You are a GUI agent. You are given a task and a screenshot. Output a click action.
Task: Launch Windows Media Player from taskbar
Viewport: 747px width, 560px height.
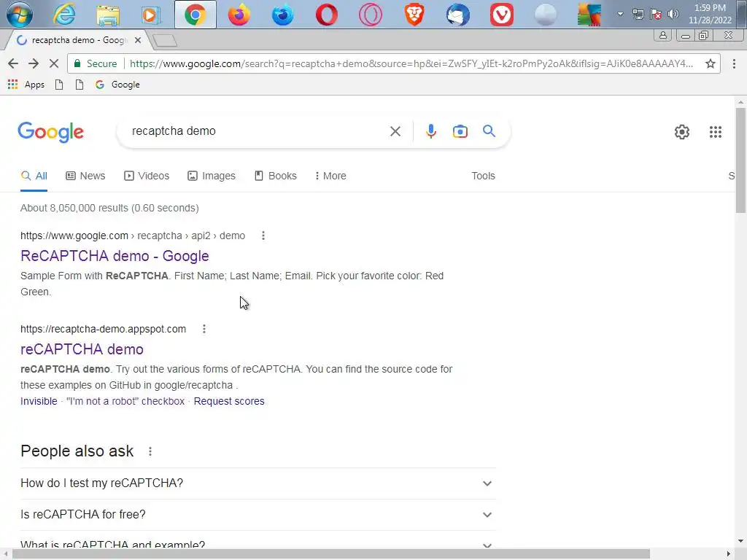[x=150, y=15]
